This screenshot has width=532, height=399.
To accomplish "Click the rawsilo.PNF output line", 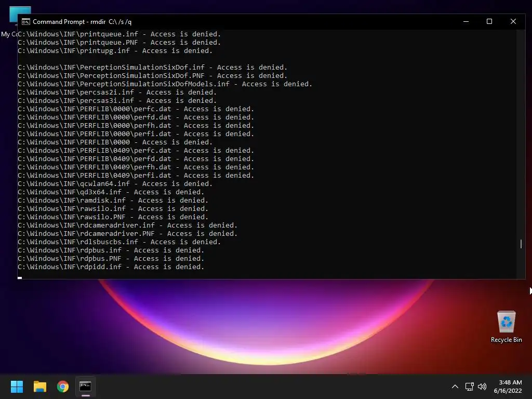I will coord(113,217).
